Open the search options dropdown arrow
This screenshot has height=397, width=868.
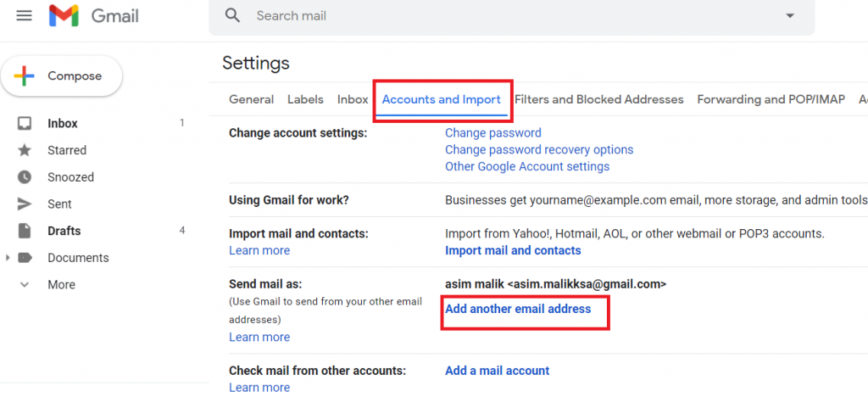pos(790,16)
